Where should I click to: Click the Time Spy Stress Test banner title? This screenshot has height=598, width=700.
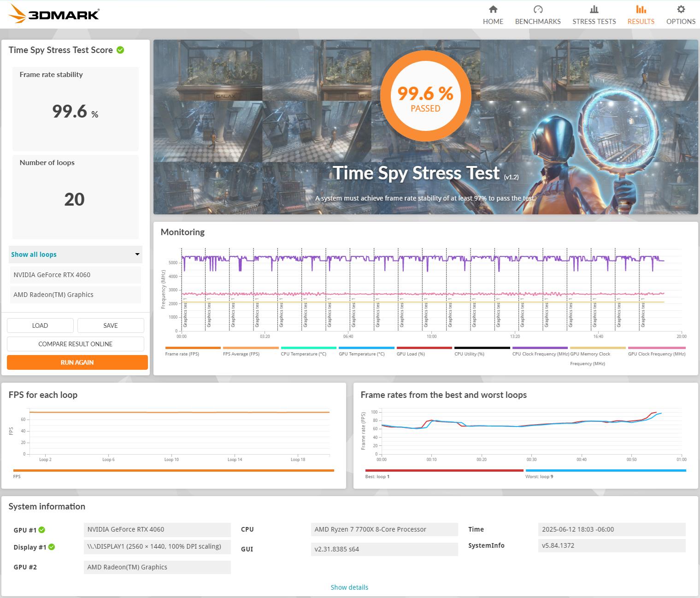416,173
